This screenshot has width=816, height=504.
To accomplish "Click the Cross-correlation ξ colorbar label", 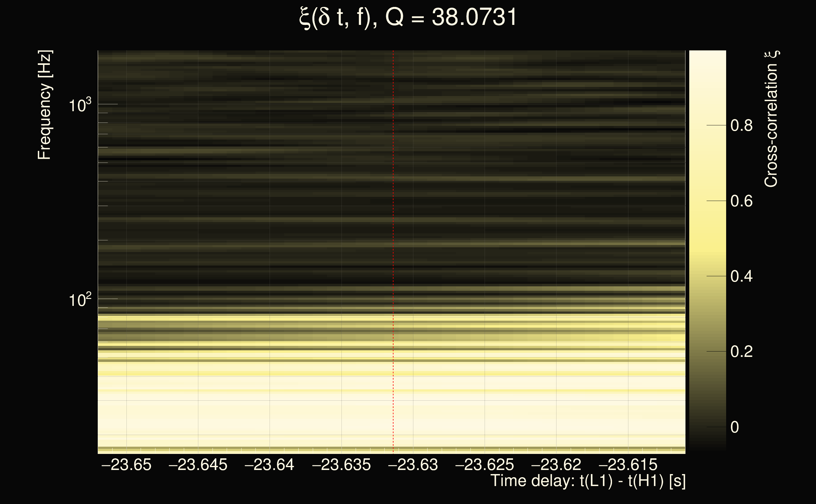I will pos(771,119).
